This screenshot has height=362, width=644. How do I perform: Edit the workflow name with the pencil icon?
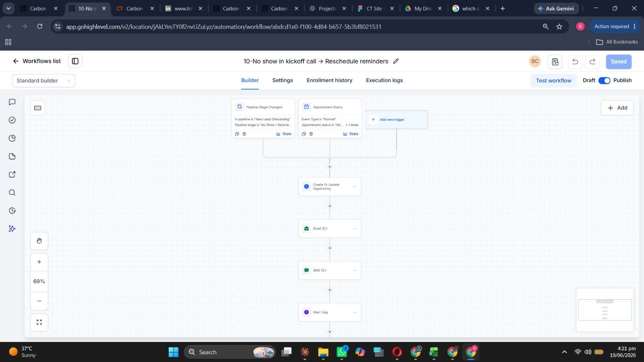click(396, 61)
